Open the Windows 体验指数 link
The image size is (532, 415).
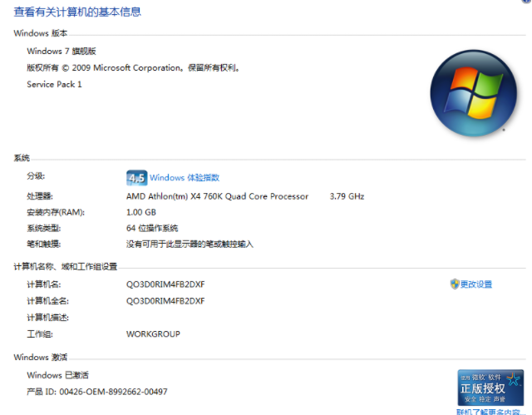click(x=185, y=178)
